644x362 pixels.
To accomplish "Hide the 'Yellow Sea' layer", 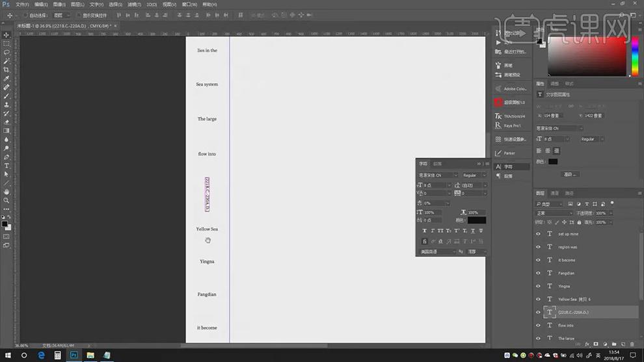I will click(538, 299).
